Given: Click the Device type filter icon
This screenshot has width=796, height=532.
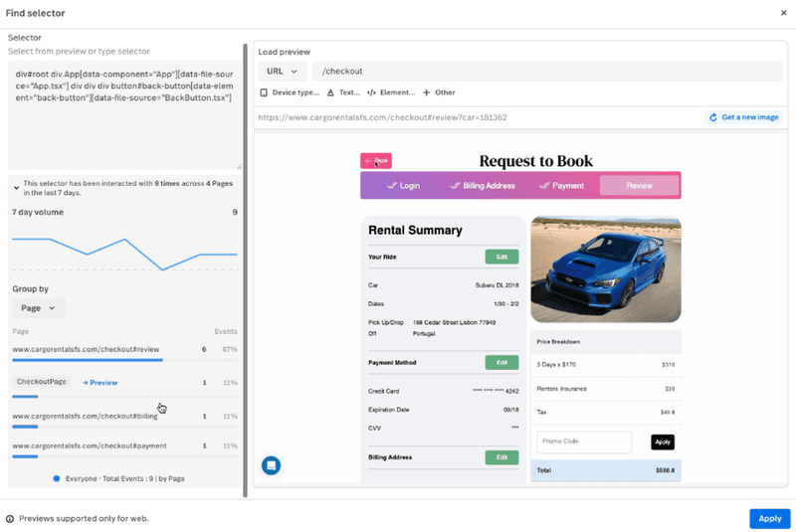Looking at the screenshot, I should click(264, 92).
